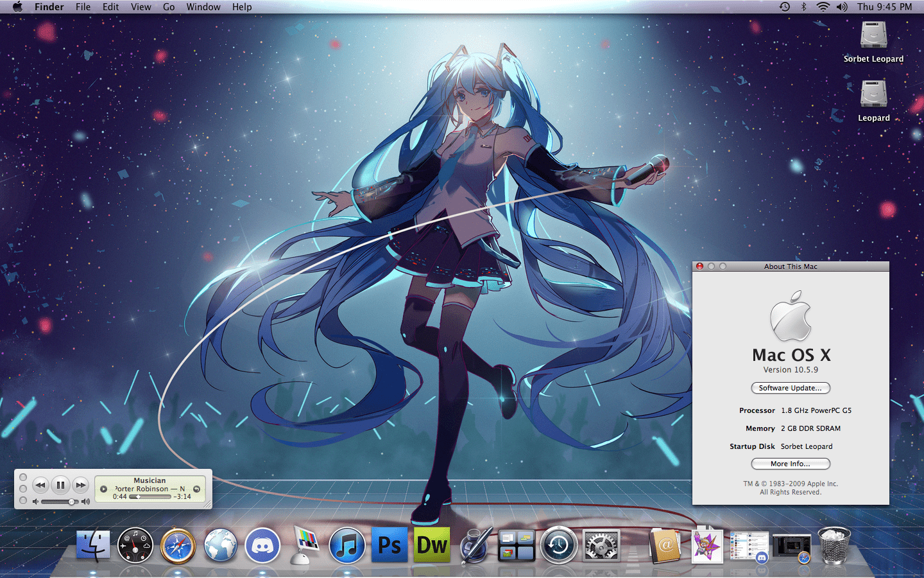Open the Apple menu

point(17,6)
